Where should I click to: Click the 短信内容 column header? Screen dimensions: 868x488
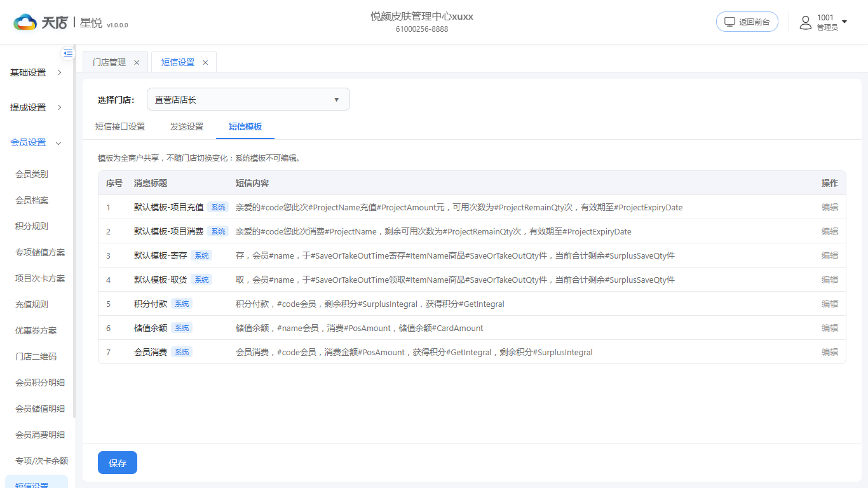252,183
